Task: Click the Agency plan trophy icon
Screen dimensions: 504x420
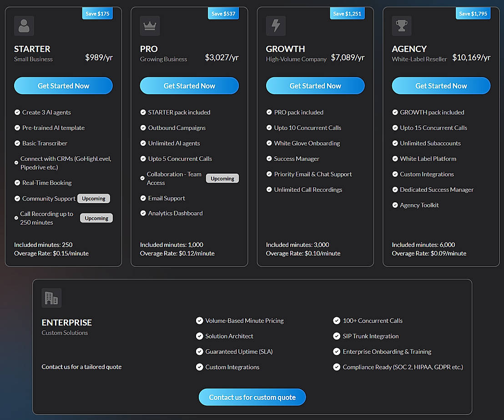Action: [x=402, y=26]
